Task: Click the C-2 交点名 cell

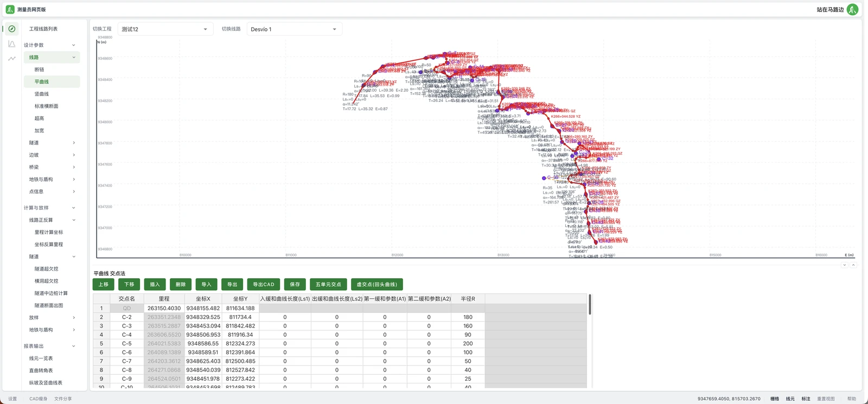Action: point(126,317)
